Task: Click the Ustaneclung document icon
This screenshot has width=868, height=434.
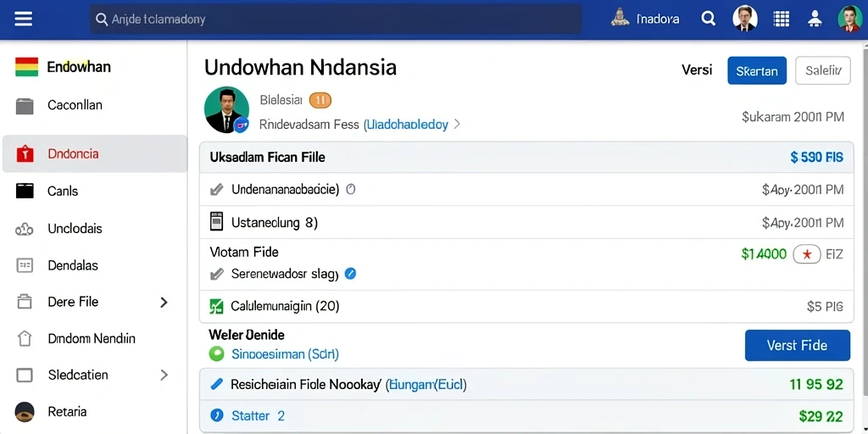Action: (x=216, y=221)
